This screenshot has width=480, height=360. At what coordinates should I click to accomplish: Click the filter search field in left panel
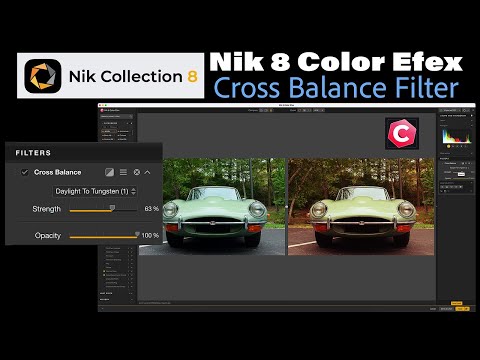(x=117, y=116)
